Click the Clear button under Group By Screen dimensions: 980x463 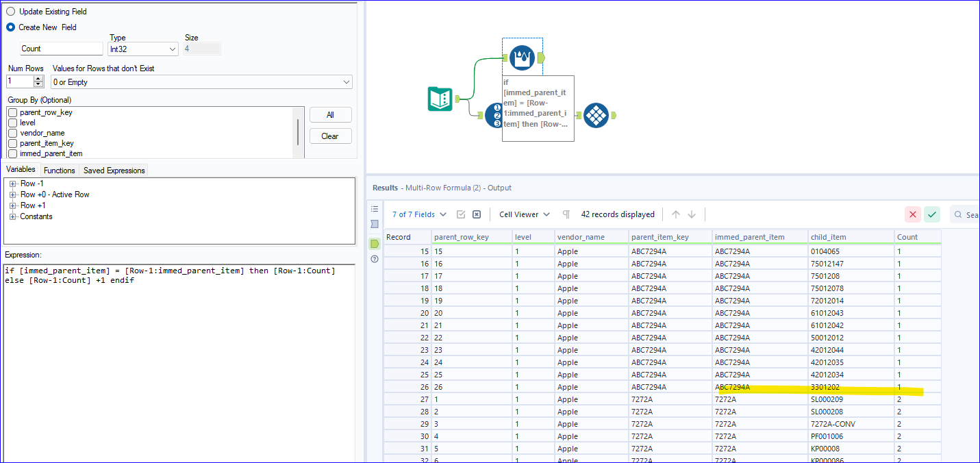[x=330, y=136]
